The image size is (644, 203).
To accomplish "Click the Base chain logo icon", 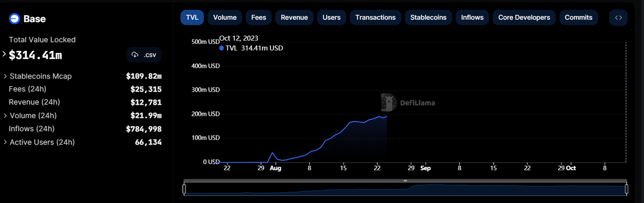I will tap(14, 19).
